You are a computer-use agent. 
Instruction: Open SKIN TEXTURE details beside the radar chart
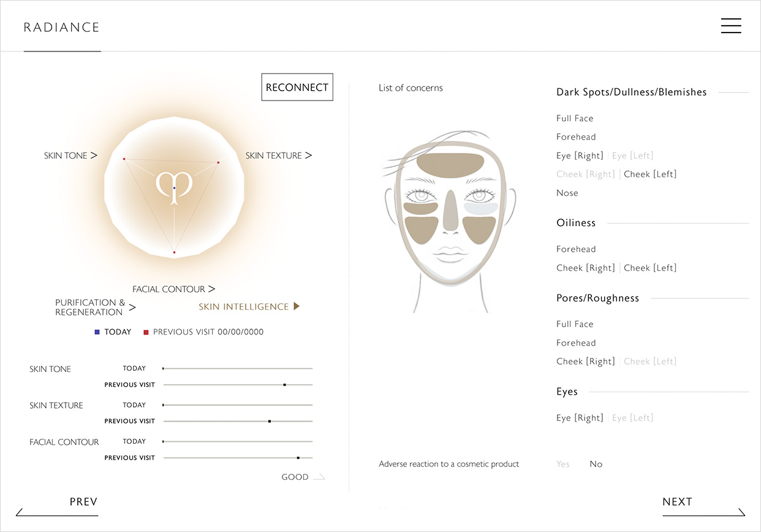[x=279, y=156]
